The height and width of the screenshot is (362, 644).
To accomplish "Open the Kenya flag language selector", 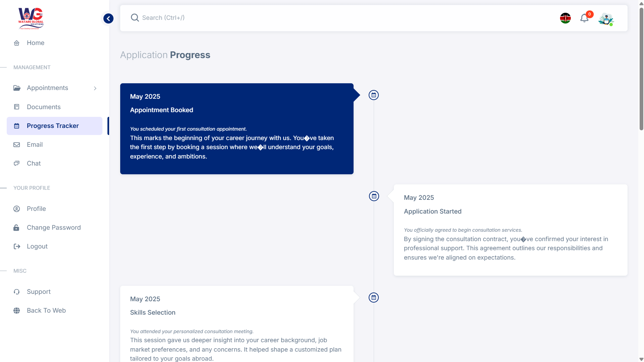I will pyautogui.click(x=565, y=18).
